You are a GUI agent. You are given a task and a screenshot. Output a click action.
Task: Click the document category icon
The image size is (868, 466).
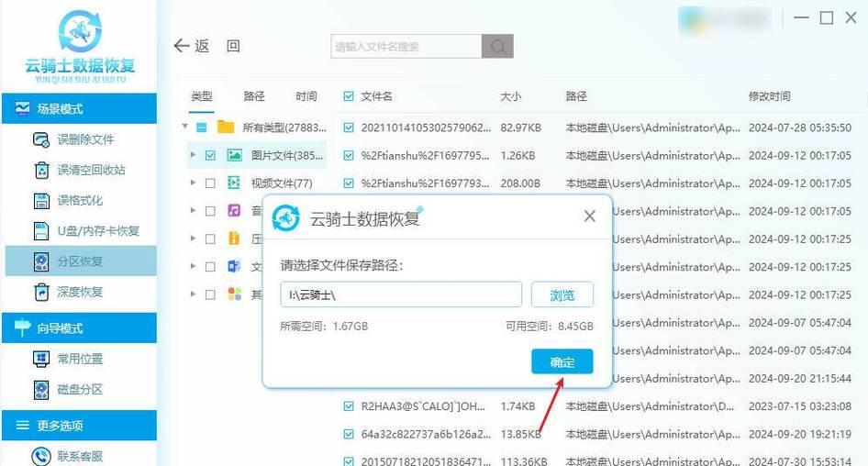pos(234,266)
